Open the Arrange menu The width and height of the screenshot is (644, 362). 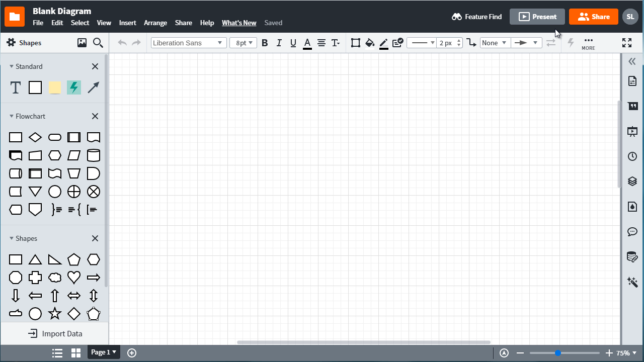coord(155,23)
